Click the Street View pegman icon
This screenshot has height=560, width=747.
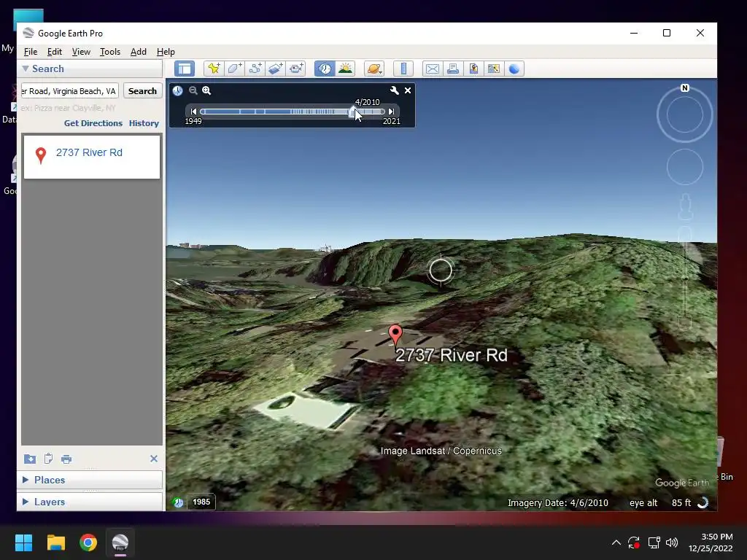coord(685,206)
